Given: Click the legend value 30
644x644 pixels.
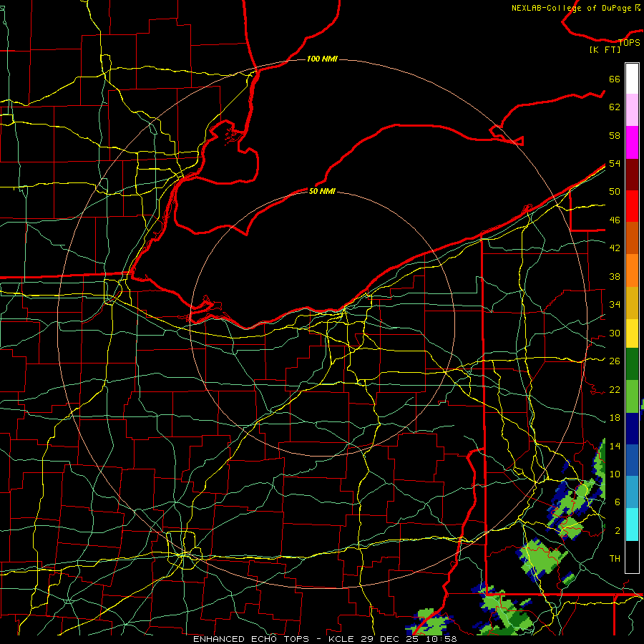Looking at the screenshot, I should [615, 333].
